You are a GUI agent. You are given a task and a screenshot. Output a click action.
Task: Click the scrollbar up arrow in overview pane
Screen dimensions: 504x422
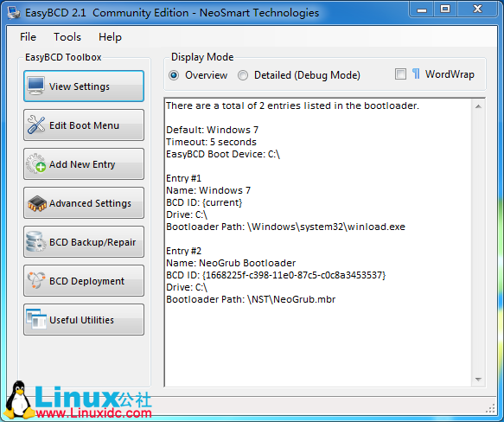[x=478, y=106]
